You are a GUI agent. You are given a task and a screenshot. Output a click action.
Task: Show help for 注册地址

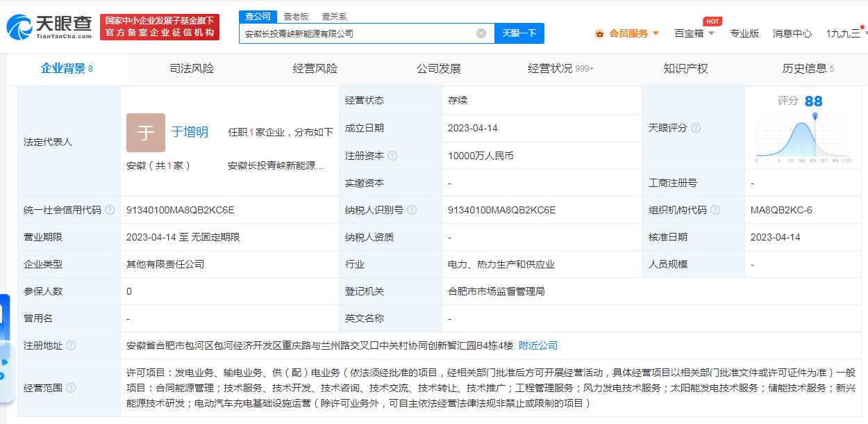pyautogui.click(x=71, y=345)
